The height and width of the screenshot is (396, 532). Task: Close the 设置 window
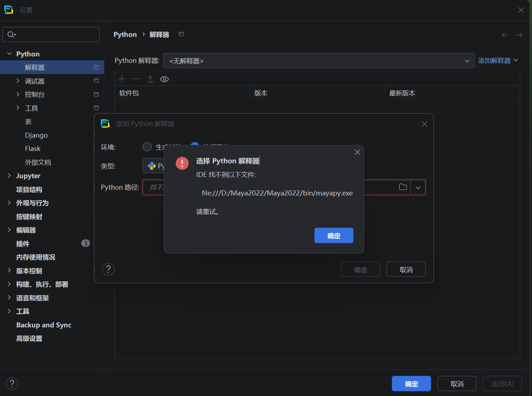point(521,10)
